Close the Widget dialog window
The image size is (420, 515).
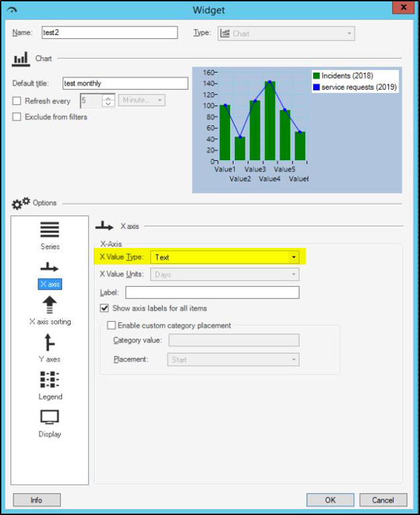tap(403, 9)
